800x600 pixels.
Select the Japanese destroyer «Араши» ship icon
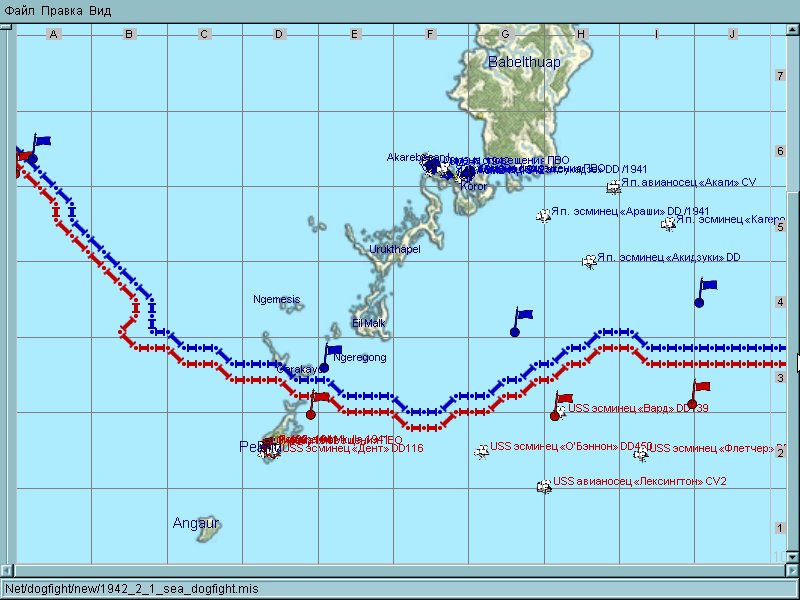pyautogui.click(x=544, y=215)
